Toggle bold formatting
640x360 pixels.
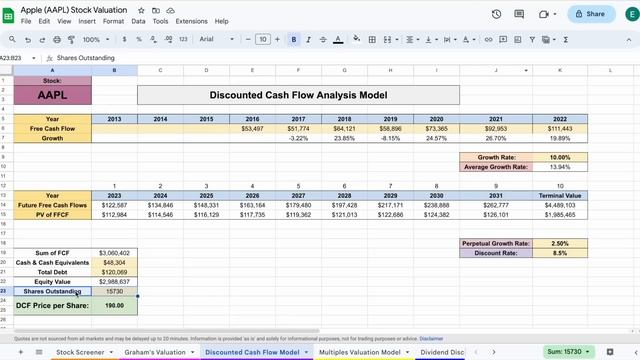[x=293, y=40]
